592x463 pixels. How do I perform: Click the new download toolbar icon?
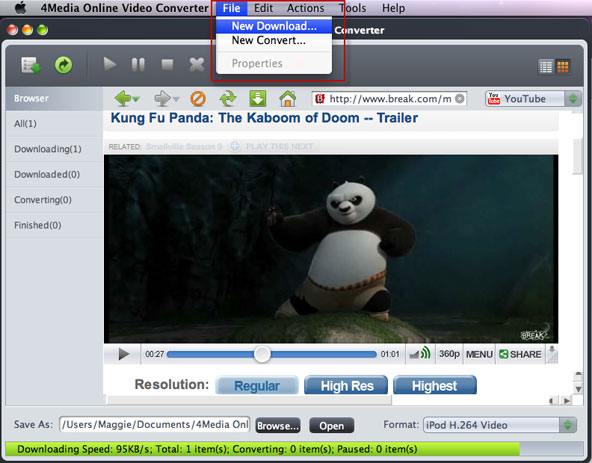31,65
